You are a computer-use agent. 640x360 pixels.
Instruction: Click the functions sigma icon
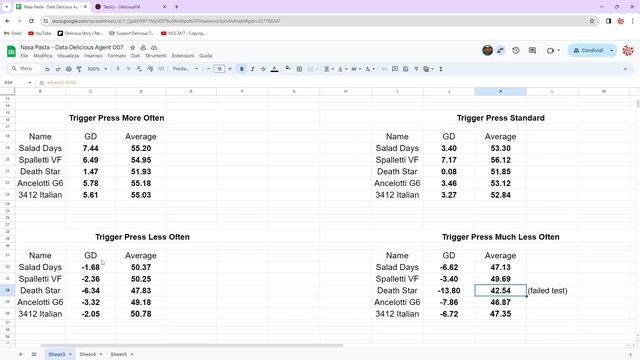441,69
